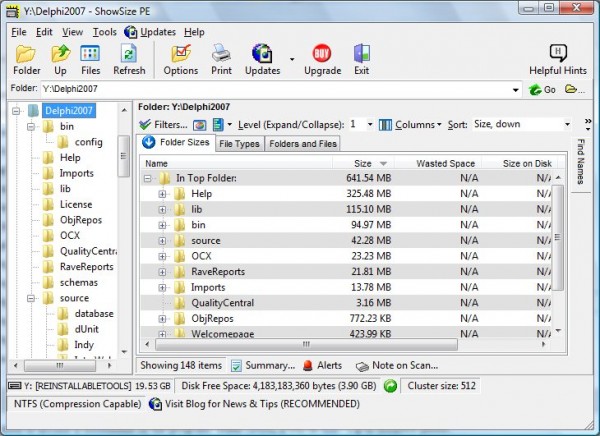Sort by the Size column header

coord(362,163)
